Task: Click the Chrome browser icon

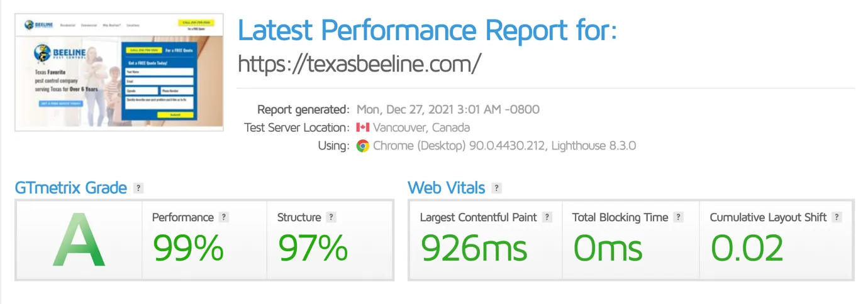Action: (x=362, y=146)
